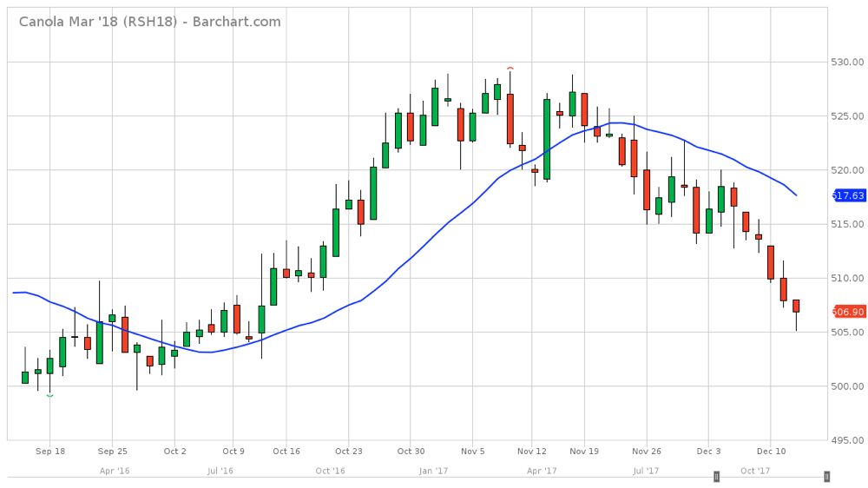
Task: Click the Oct 9 date label
Action: coord(233,452)
